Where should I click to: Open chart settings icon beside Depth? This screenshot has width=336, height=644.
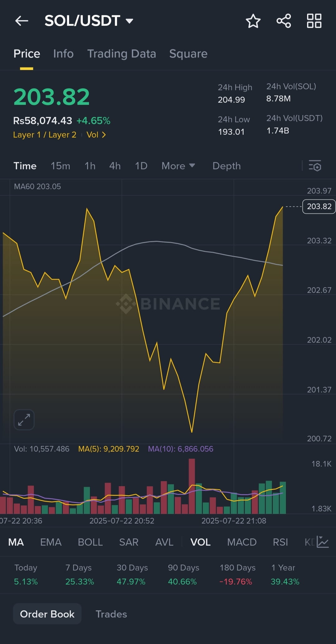tap(315, 166)
